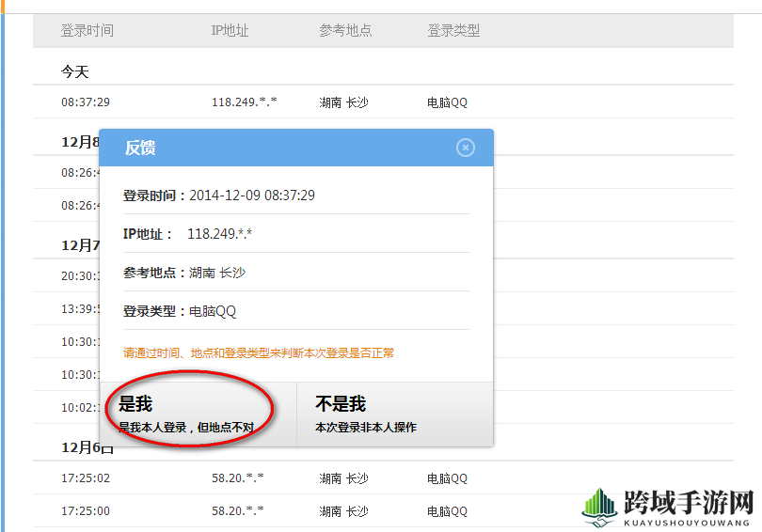762x532 pixels.
Task: Click 58.20.*.* IP in 17:25:02 row
Action: point(238,478)
